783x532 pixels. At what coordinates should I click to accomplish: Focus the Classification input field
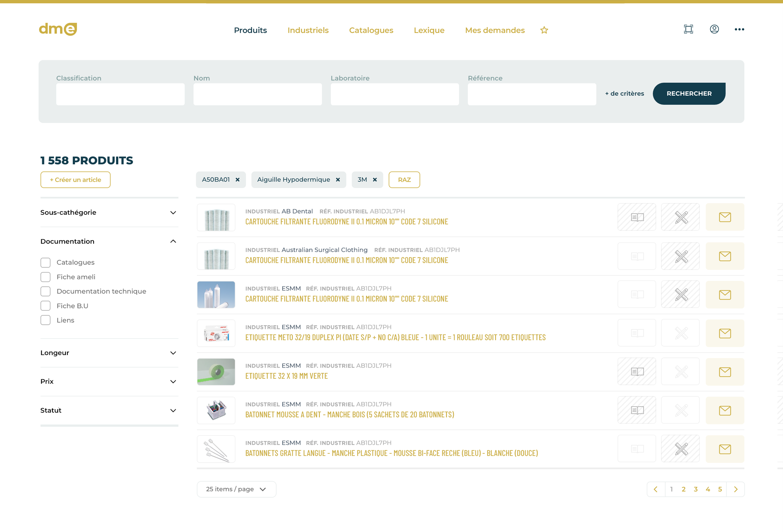pos(120,94)
